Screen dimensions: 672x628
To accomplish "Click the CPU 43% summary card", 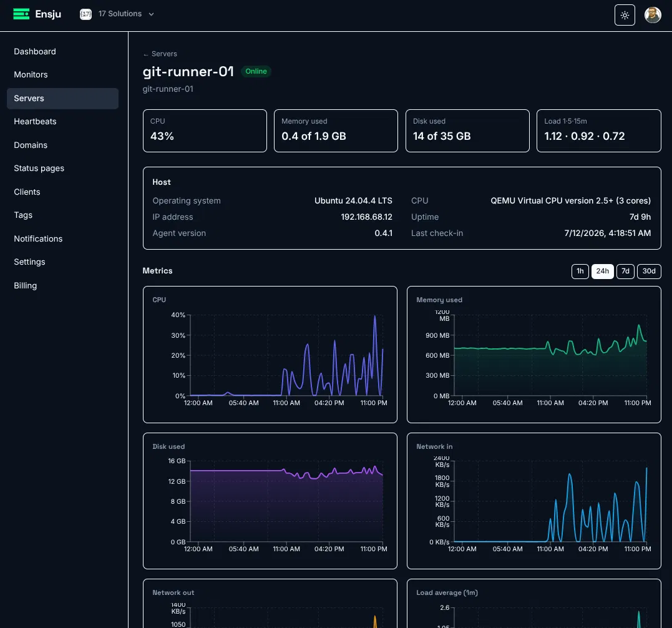I will click(205, 130).
